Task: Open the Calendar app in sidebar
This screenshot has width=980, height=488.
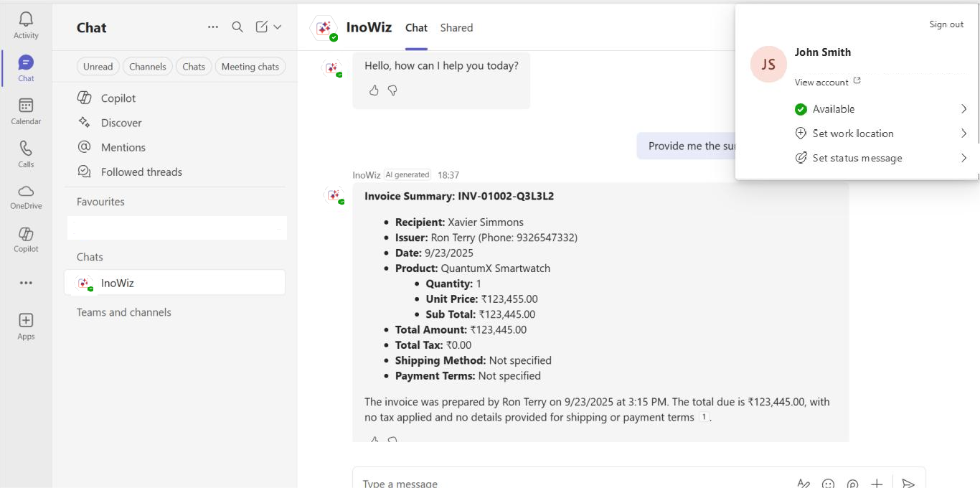Action: tap(26, 111)
